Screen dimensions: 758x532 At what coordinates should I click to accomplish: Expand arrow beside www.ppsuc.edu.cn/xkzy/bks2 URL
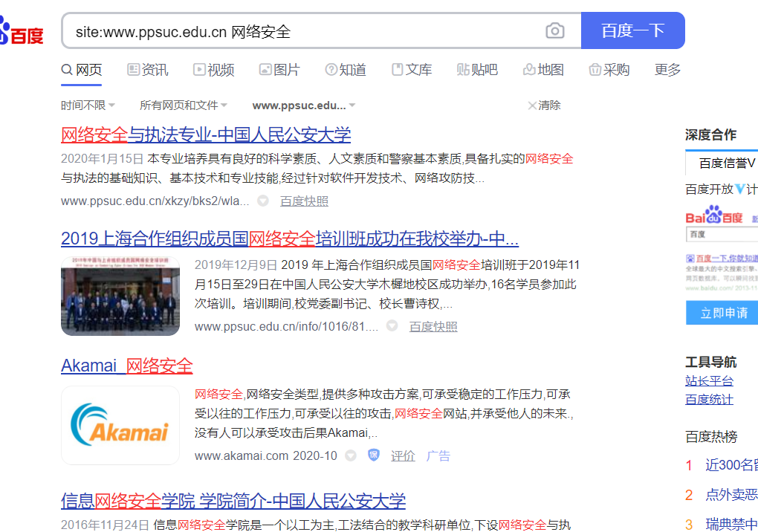(263, 201)
